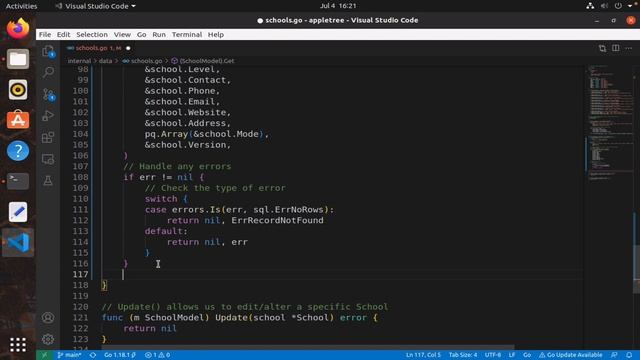Click the date and time clock
The image size is (640, 360).
coord(338,6)
